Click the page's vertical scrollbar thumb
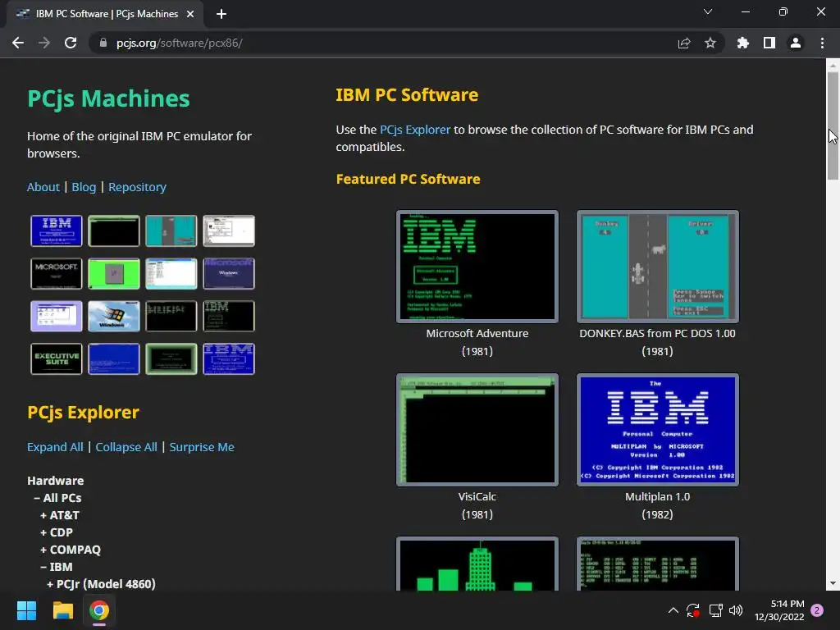Screen dimensions: 840x630 click(833, 126)
